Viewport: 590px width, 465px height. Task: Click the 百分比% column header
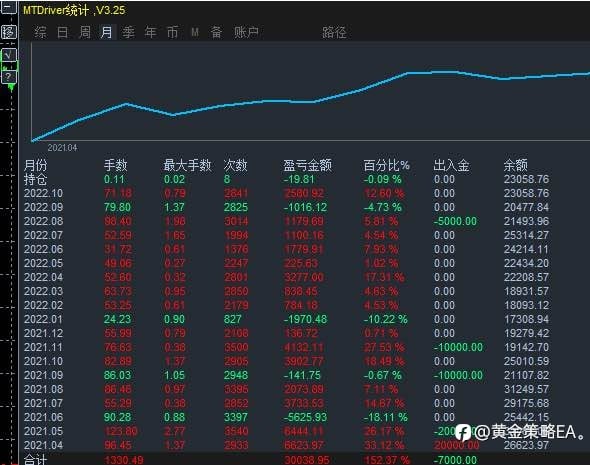click(386, 165)
